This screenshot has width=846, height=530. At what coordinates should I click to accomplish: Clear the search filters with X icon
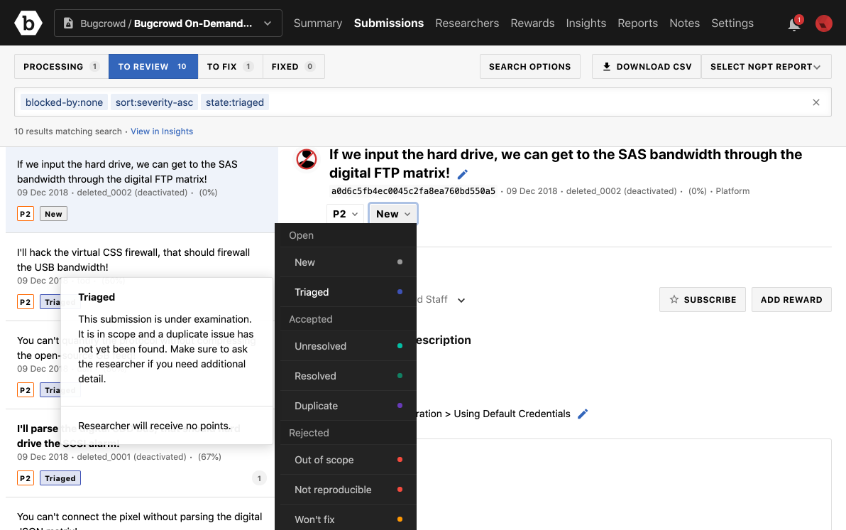click(x=816, y=102)
